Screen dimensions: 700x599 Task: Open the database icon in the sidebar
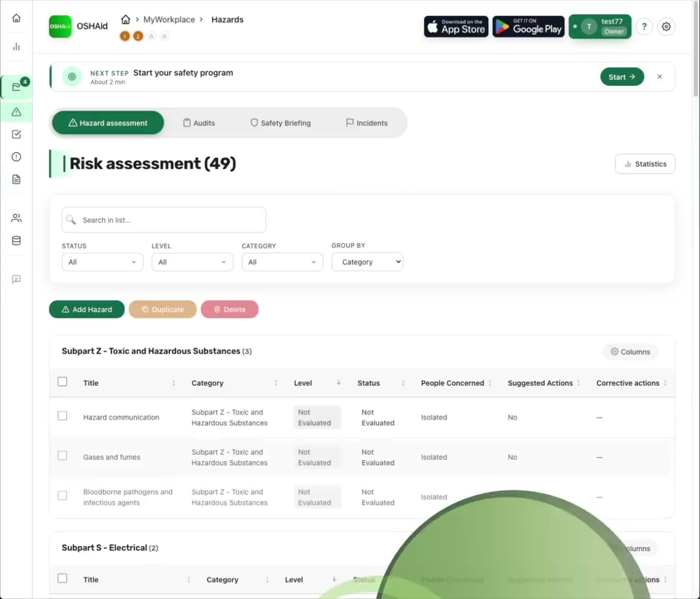coord(16,241)
